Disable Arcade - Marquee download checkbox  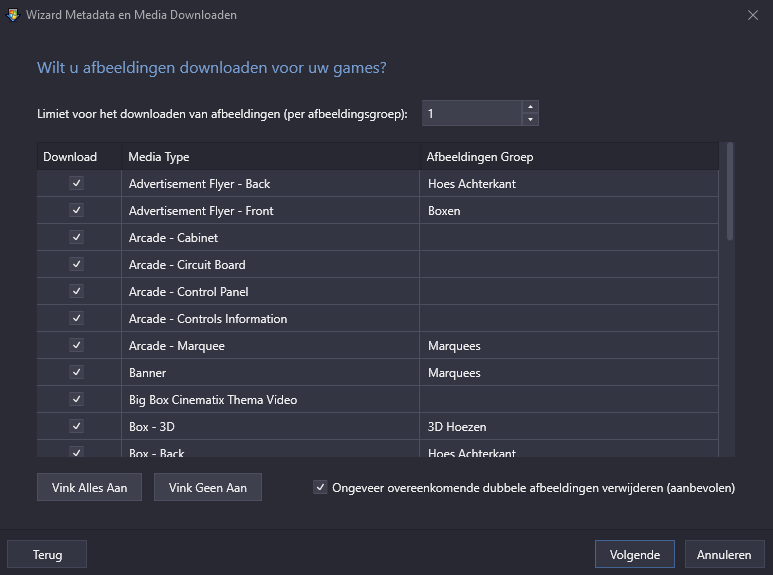coord(76,345)
